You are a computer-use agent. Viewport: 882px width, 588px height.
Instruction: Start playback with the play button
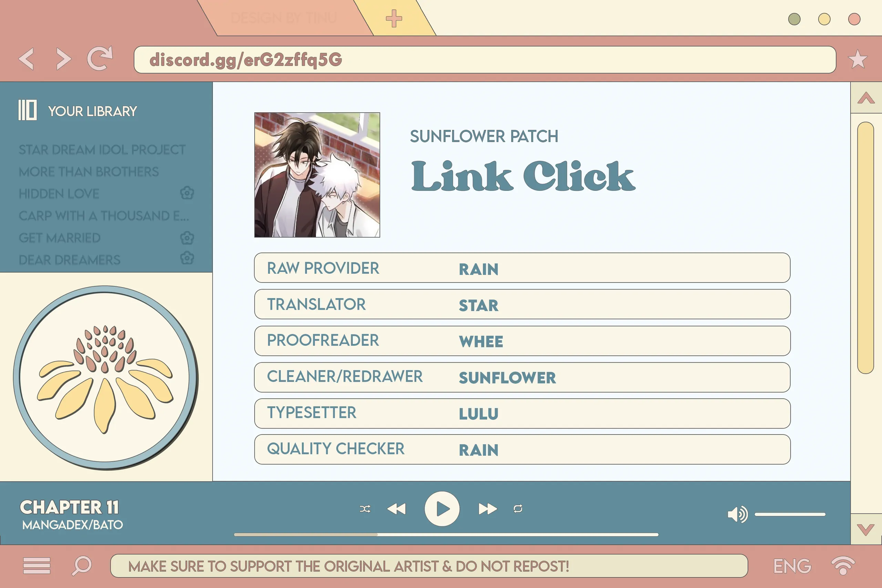tap(442, 509)
